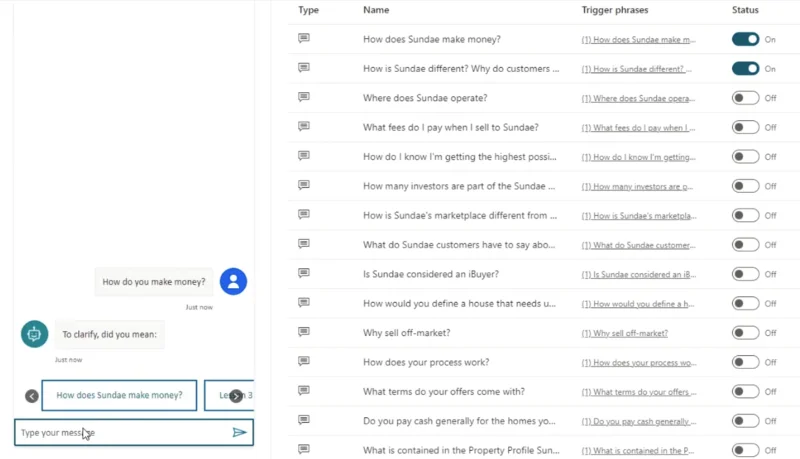Enable 'How would you define a house' toggle
Viewport: 800px width, 459px height.
point(745,303)
